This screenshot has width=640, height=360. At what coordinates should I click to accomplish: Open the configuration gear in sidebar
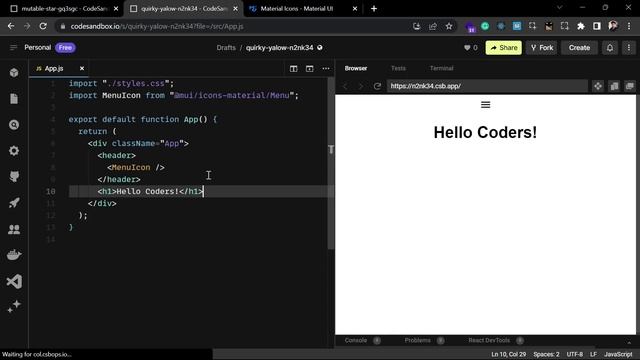pos(14,151)
